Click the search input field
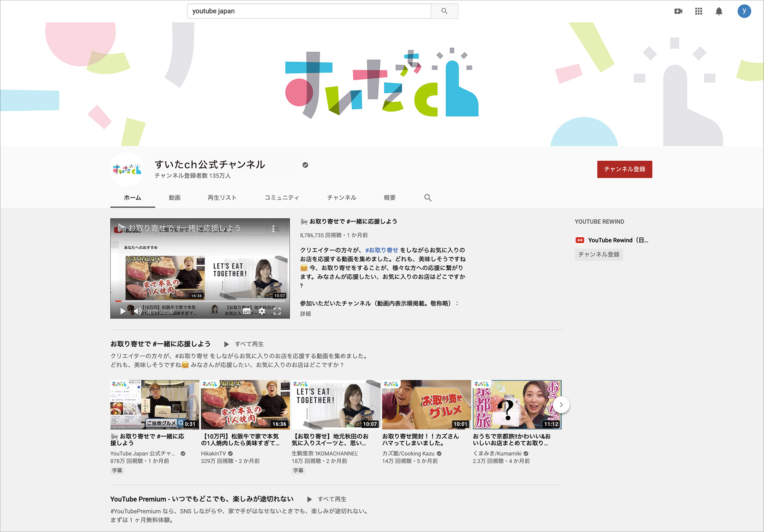 (309, 11)
